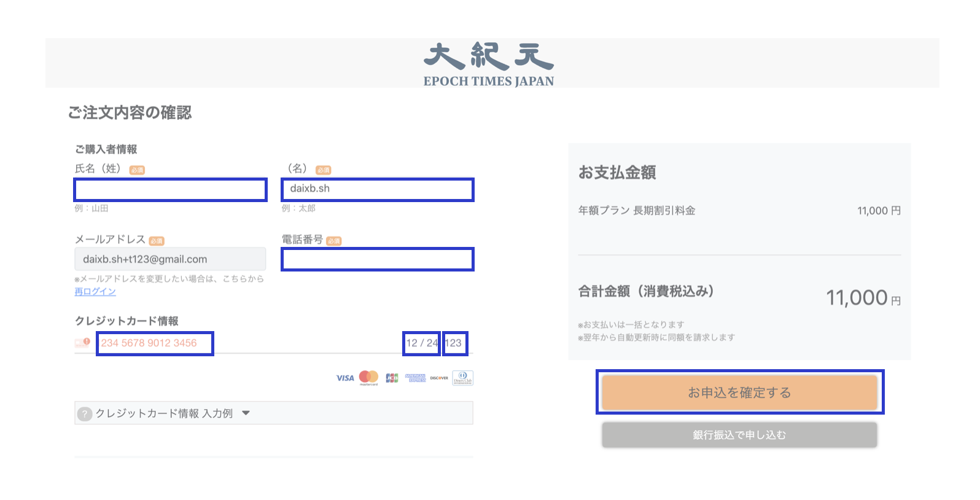Image resolution: width=980 pixels, height=500 pixels.
Task: Click the 例：山田 hint text
Action: tap(91, 208)
